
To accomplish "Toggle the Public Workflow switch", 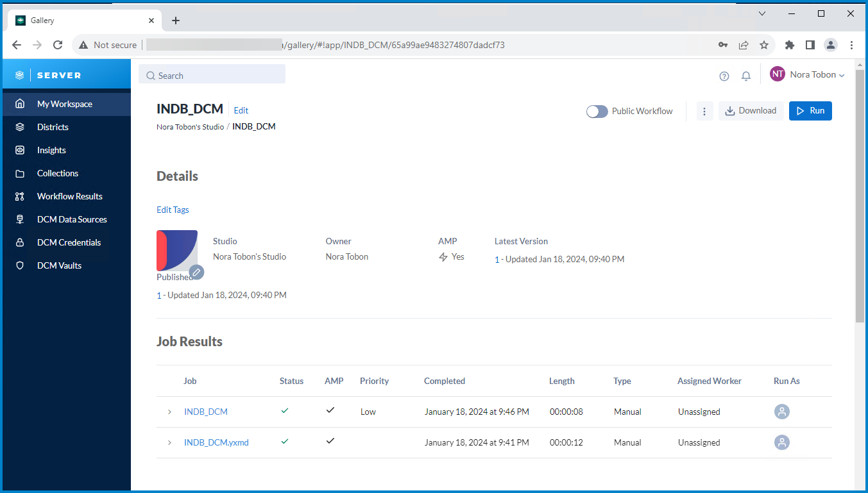I will pyautogui.click(x=597, y=112).
